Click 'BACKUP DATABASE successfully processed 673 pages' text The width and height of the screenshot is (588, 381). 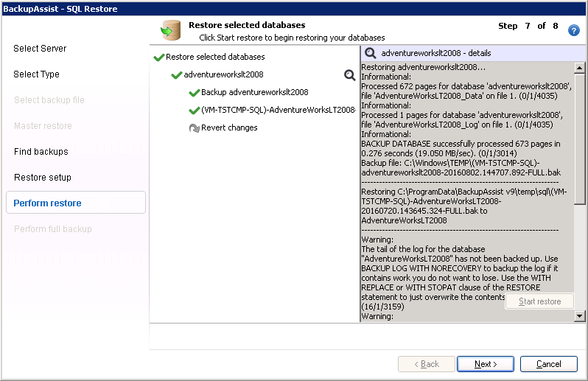pos(461,144)
